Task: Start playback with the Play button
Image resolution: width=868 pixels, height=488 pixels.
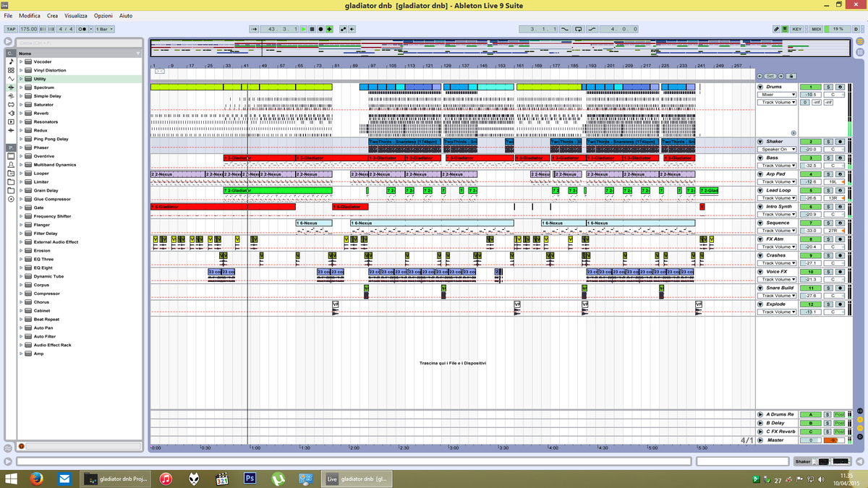Action: point(303,29)
